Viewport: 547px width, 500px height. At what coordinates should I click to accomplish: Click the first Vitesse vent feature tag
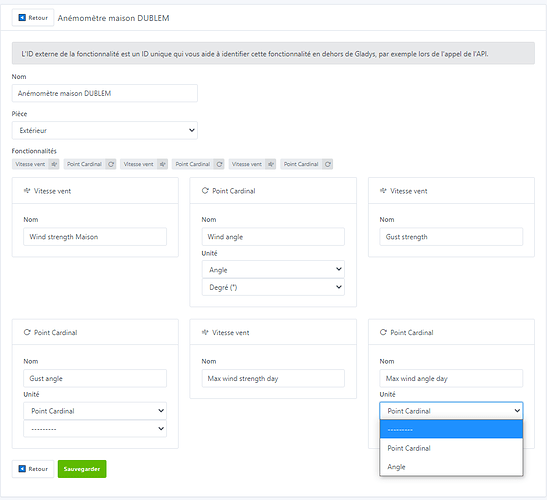tap(36, 164)
